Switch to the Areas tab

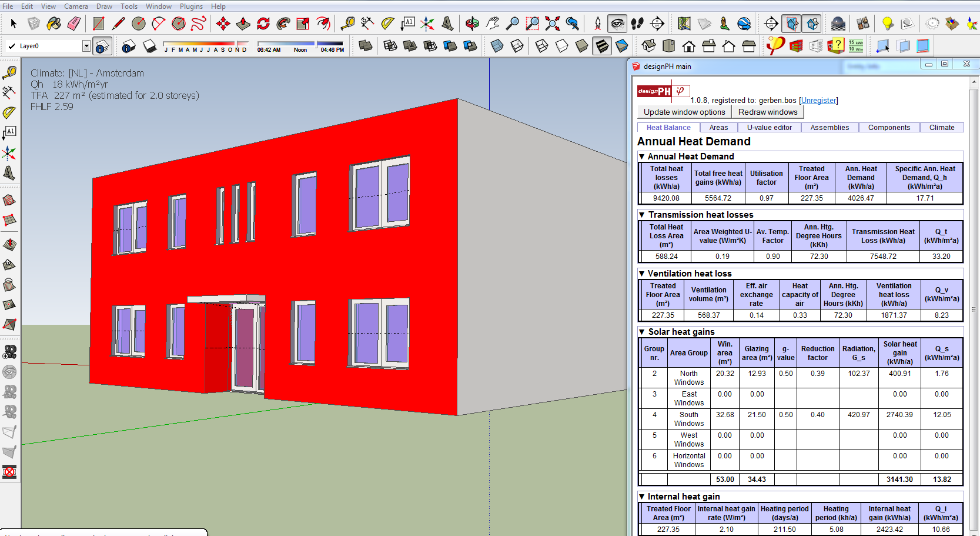click(718, 128)
